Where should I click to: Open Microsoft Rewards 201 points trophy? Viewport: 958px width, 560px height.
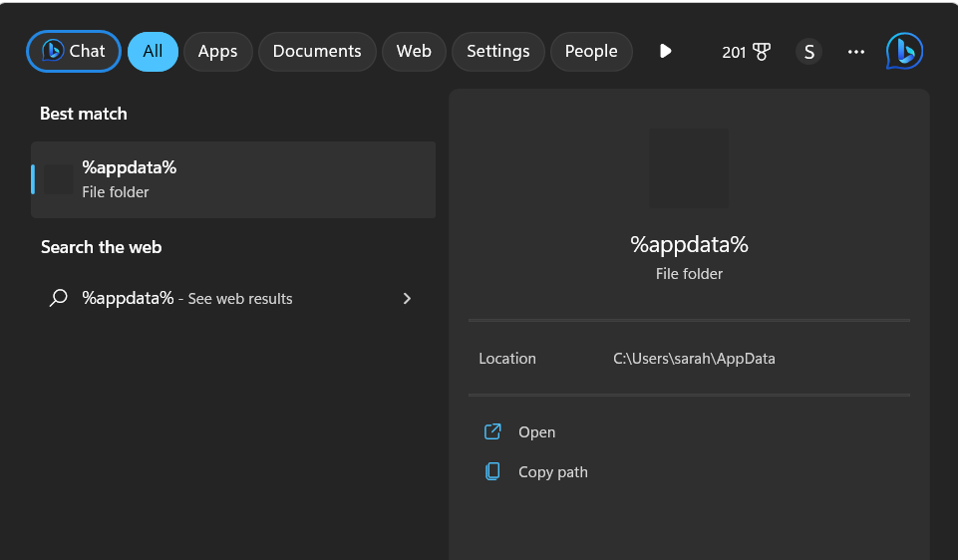point(746,52)
